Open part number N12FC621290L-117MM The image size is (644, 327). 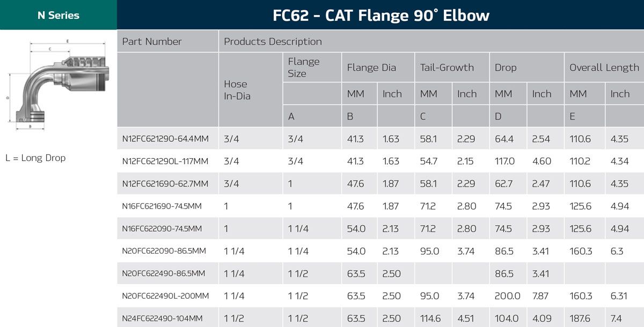coord(165,161)
